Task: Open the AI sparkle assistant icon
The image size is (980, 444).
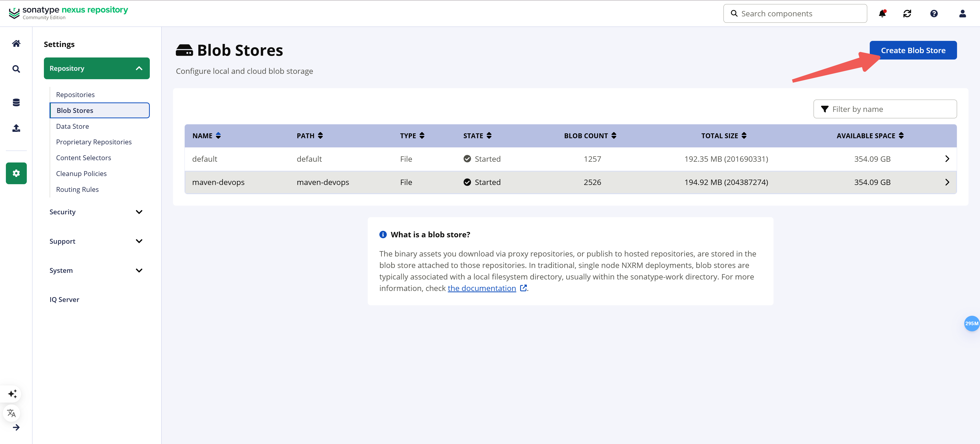Action: click(x=12, y=394)
